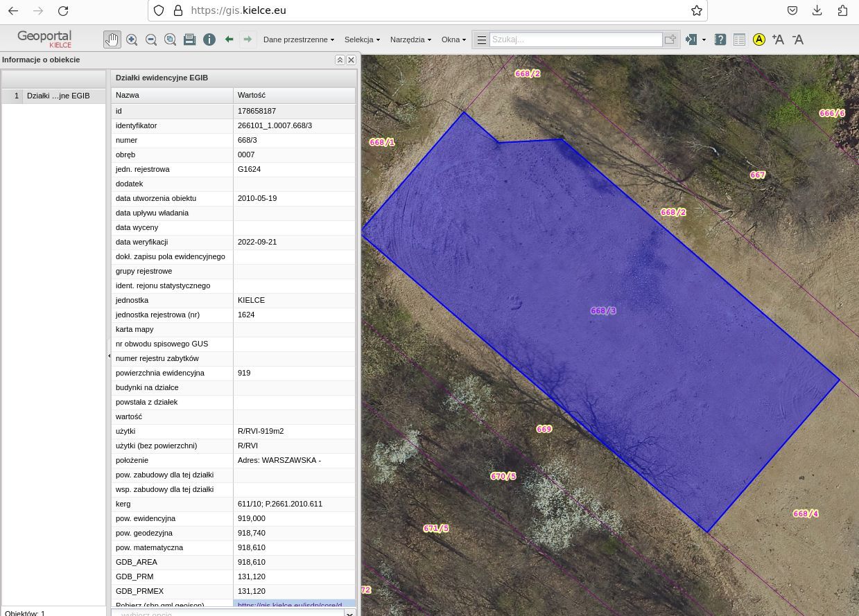
Task: Click parcel label 669 on map
Action: tap(544, 430)
